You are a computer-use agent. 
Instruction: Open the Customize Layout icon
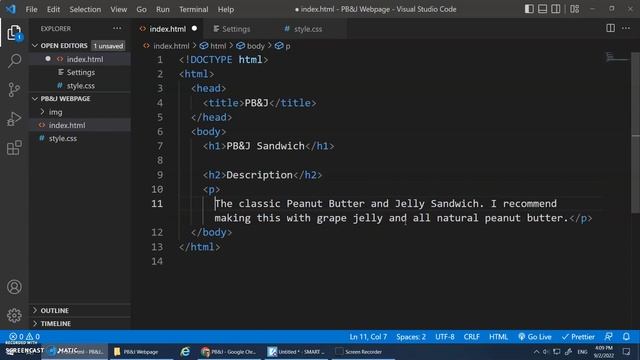coord(575,9)
